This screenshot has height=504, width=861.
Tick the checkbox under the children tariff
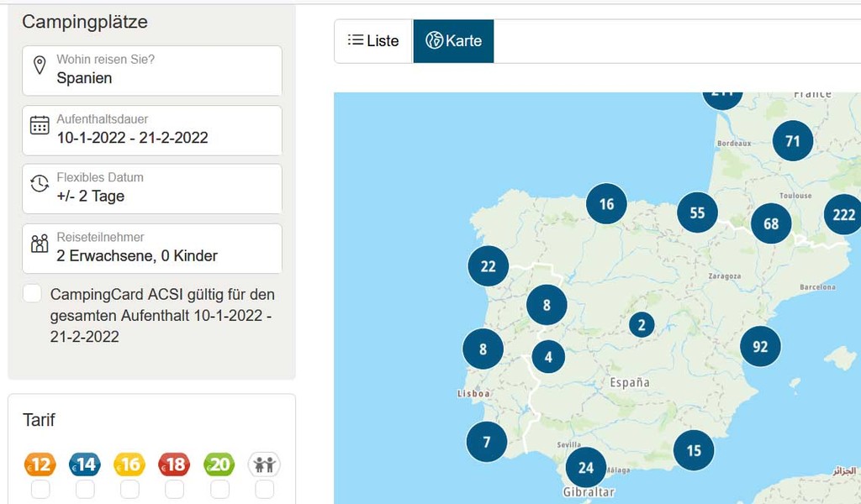(264, 489)
